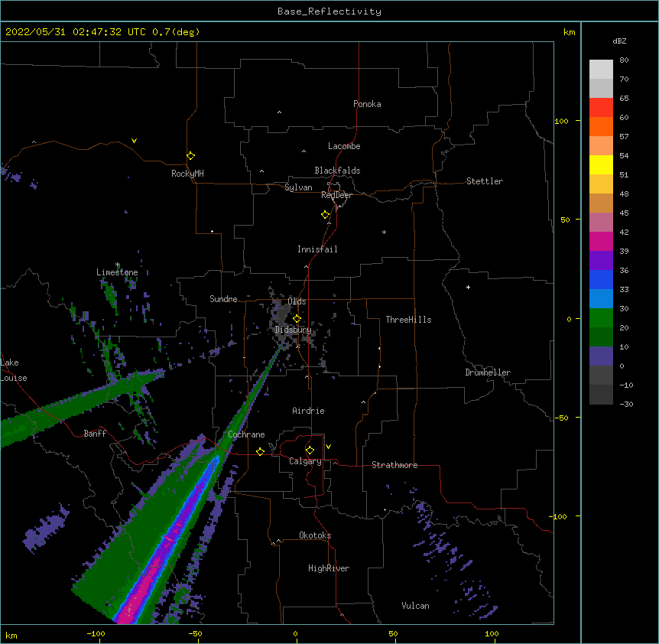Pick the blue 36 dBZ legend swatch

(x=601, y=279)
